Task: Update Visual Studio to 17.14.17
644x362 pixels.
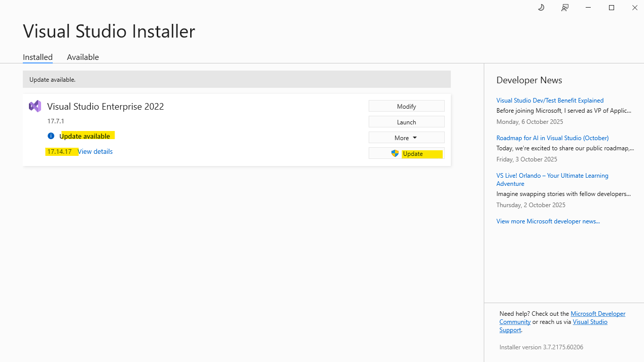Action: pyautogui.click(x=407, y=153)
